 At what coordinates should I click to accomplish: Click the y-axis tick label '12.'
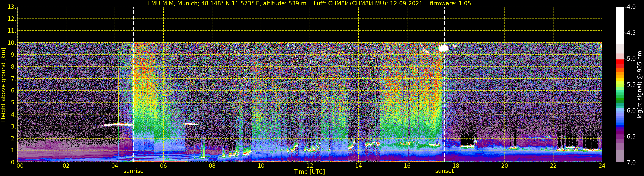(x=12, y=19)
